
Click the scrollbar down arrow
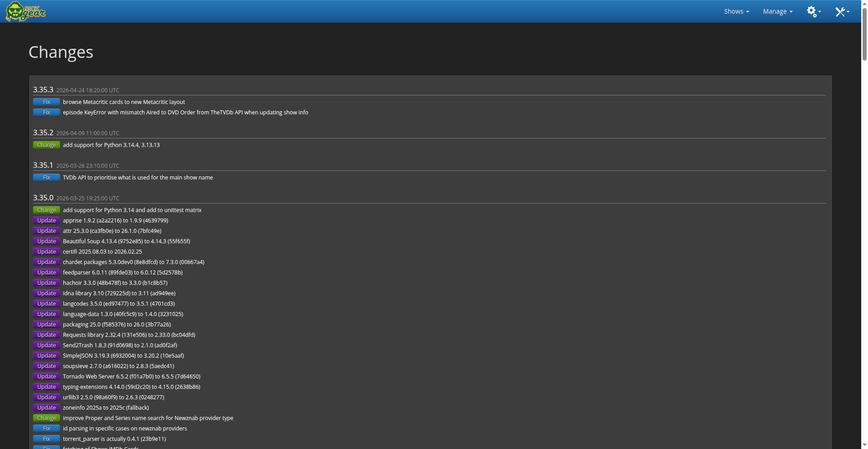864,445
